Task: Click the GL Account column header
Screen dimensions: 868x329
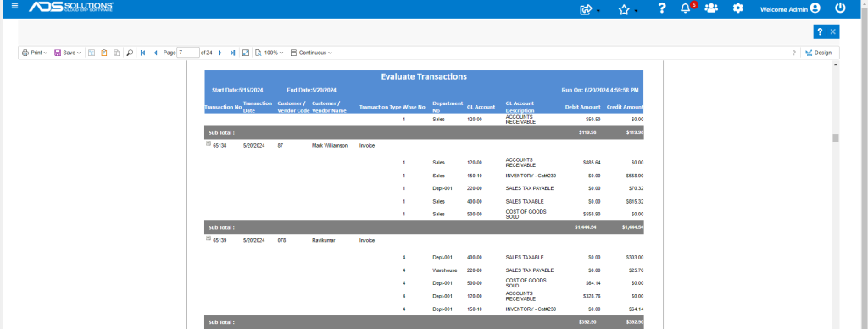Action: pyautogui.click(x=481, y=107)
